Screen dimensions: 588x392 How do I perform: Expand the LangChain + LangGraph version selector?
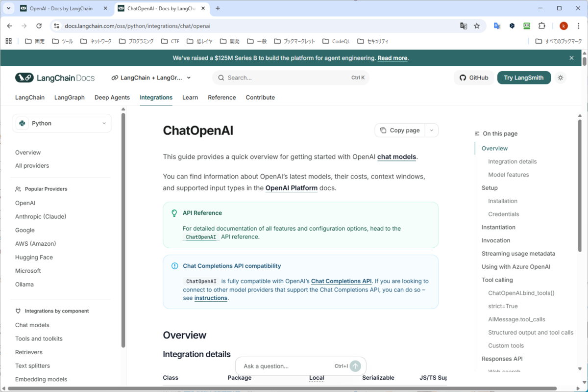click(151, 78)
